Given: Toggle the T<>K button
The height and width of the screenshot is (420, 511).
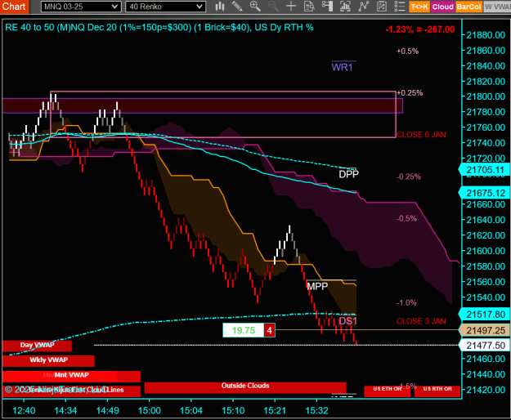Looking at the screenshot, I should click(x=419, y=7).
